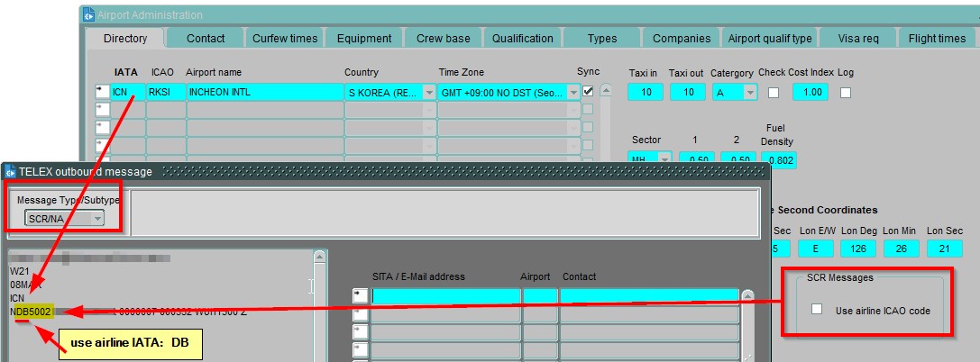Click scroll up arrow of TELEX message text

pyautogui.click(x=319, y=258)
